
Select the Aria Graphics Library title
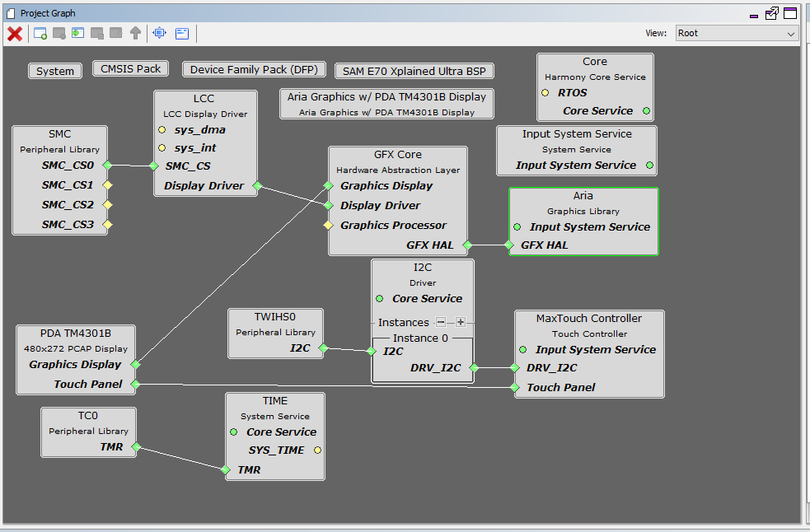click(x=583, y=196)
